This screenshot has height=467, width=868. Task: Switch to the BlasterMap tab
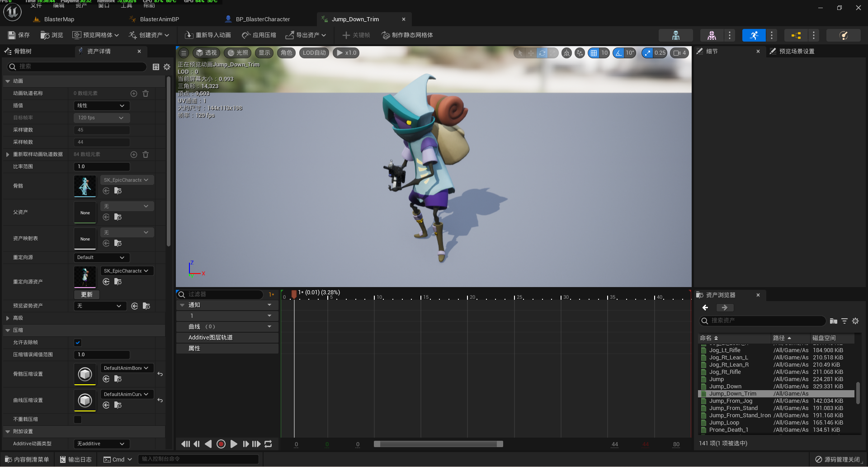[x=59, y=19]
